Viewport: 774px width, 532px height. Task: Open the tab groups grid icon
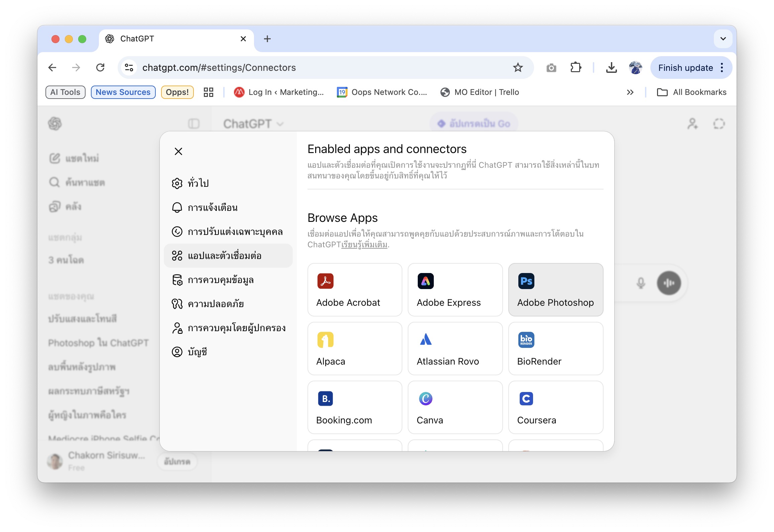point(209,92)
